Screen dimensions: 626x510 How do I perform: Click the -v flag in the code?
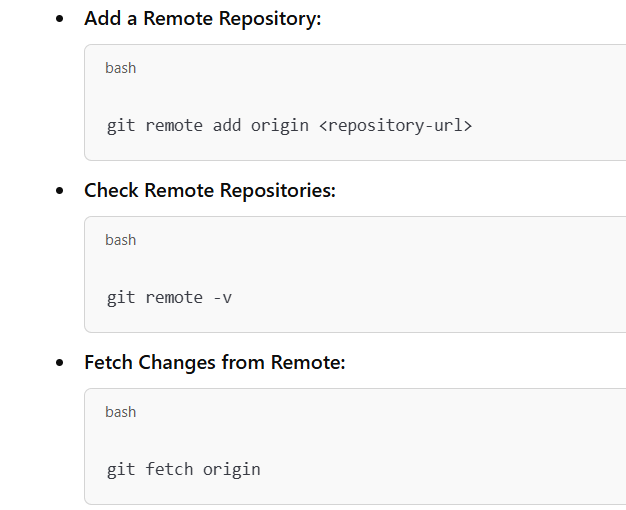[222, 298]
